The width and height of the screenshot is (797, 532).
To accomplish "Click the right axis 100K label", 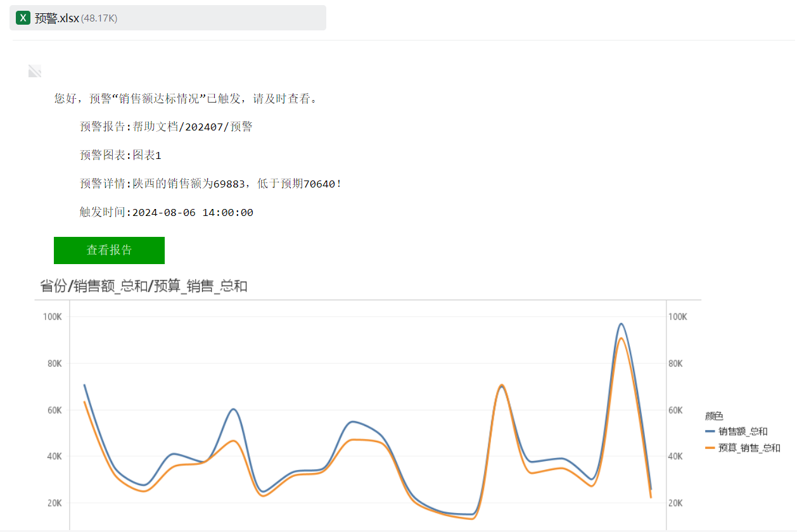I will coord(678,317).
